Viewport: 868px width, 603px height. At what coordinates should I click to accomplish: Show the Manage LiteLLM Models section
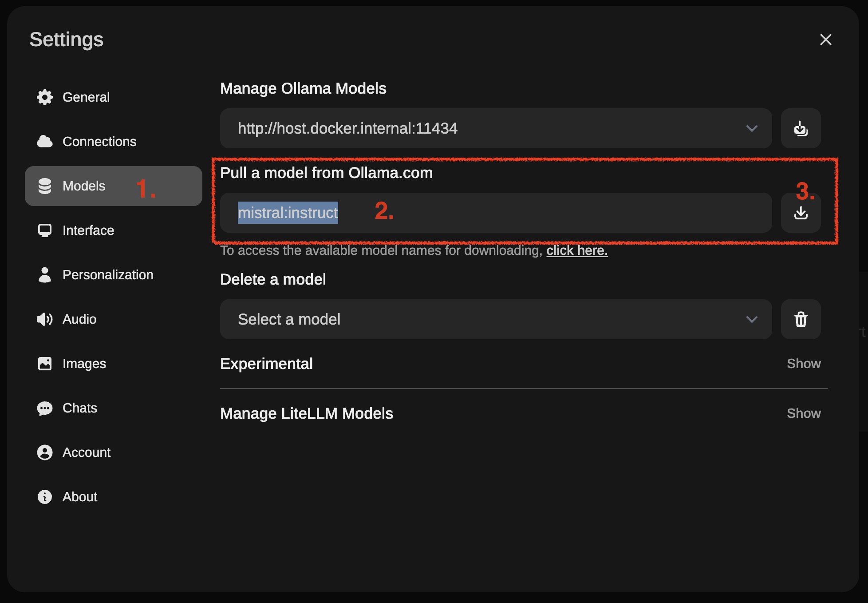pos(803,413)
